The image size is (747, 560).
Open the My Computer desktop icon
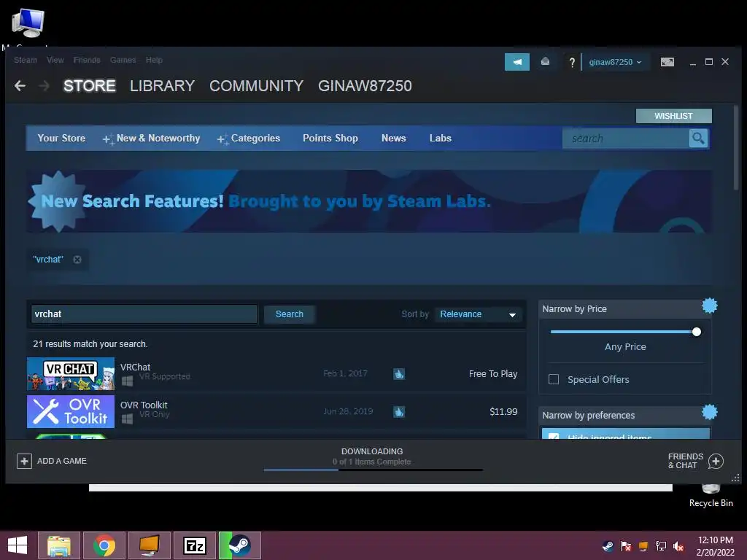click(x=28, y=23)
